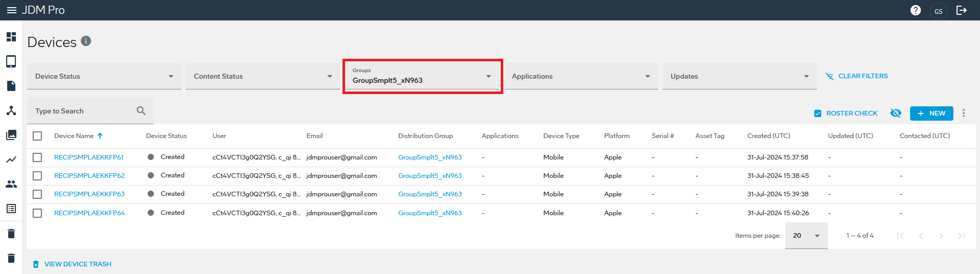Click the User column header
The image size is (980, 274).
click(219, 136)
